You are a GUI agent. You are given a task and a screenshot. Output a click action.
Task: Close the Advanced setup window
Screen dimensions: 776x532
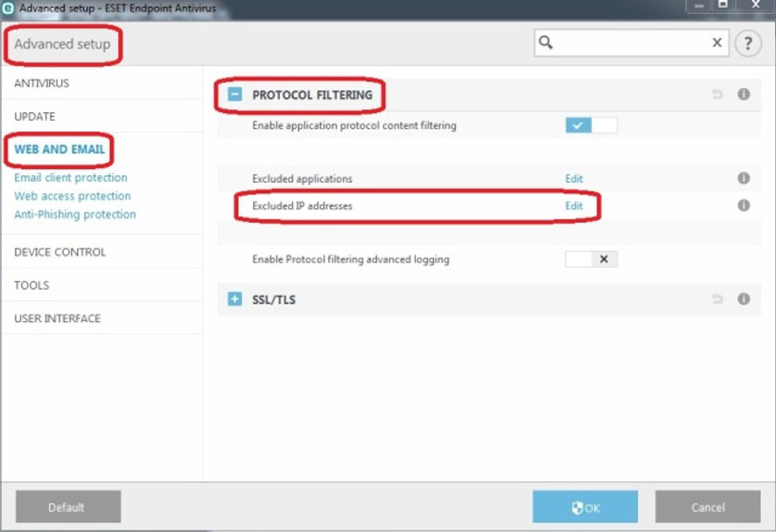tap(755, 5)
